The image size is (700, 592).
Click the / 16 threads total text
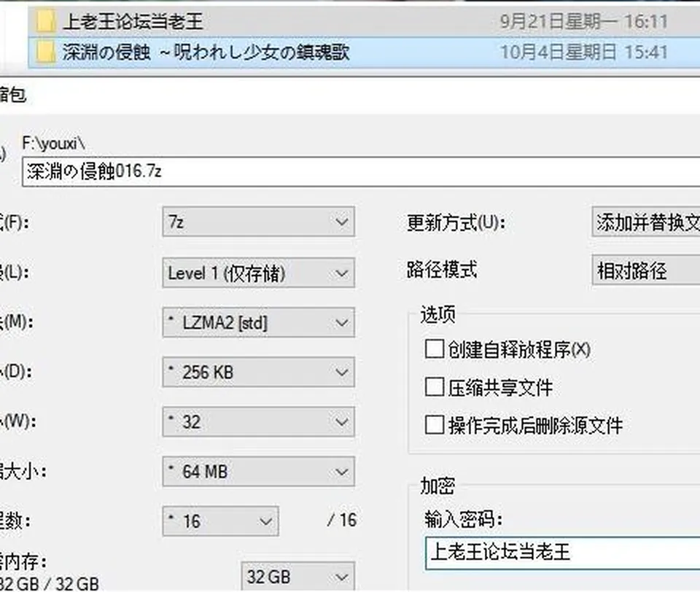(342, 520)
